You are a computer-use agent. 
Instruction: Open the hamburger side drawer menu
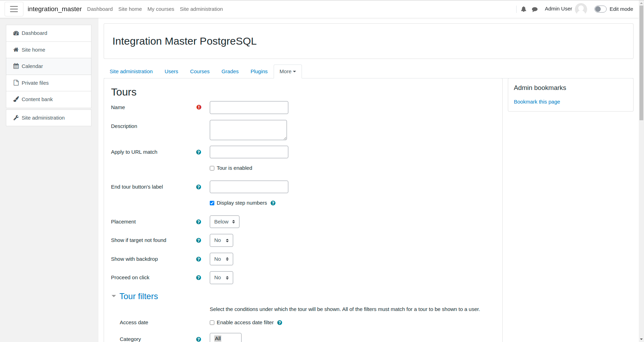pyautogui.click(x=14, y=9)
